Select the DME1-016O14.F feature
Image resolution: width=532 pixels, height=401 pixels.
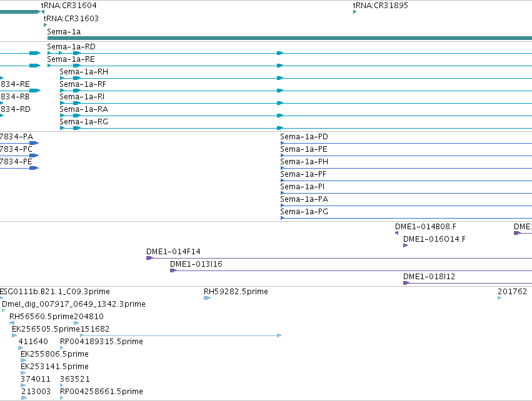click(434, 239)
